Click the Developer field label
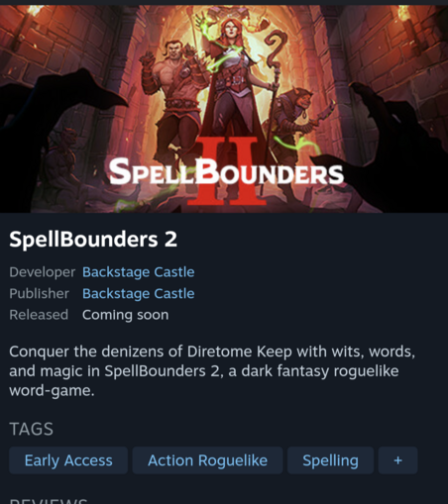Screen dimensions: 448x504 (x=43, y=272)
